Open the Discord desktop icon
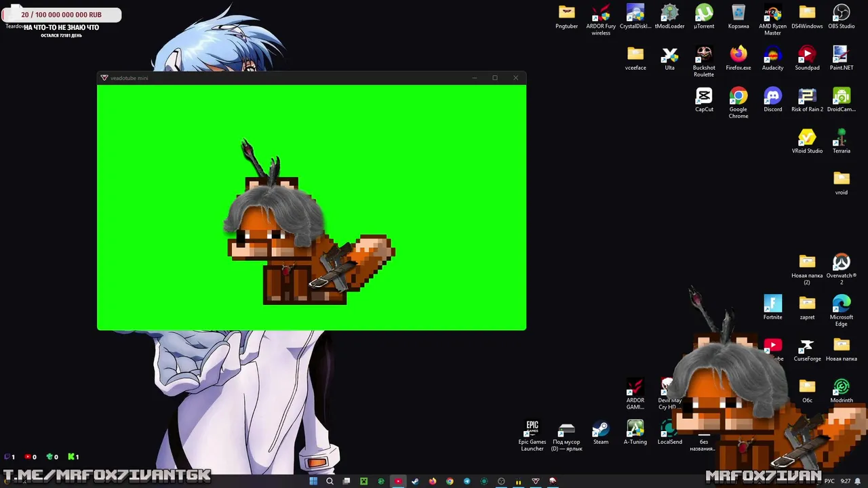868x488 pixels. tap(772, 100)
